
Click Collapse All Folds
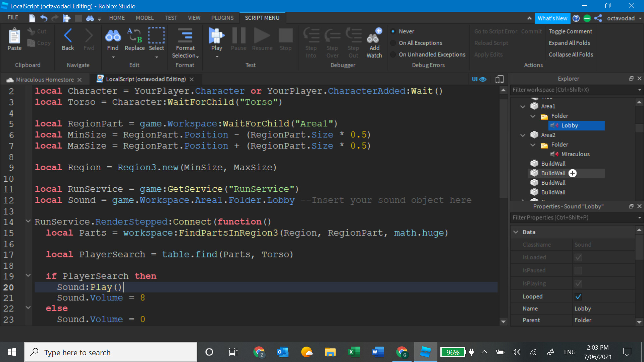coord(571,55)
